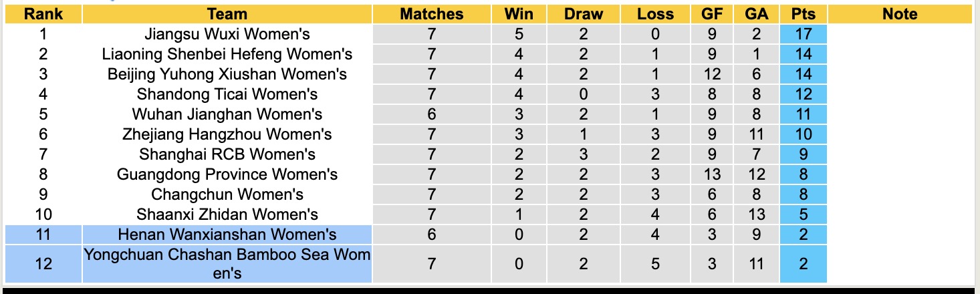Select the GA column header
The height and width of the screenshot is (294, 980).
tap(756, 14)
